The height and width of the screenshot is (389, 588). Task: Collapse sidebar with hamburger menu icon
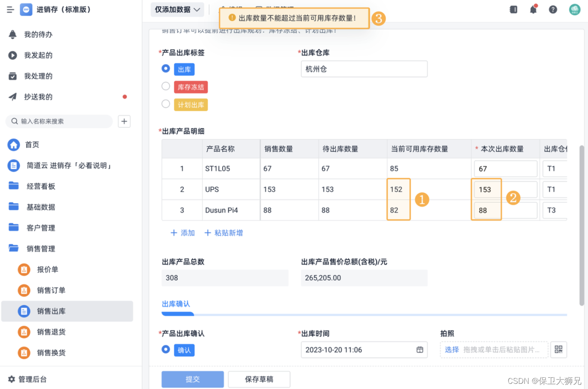[10, 9]
